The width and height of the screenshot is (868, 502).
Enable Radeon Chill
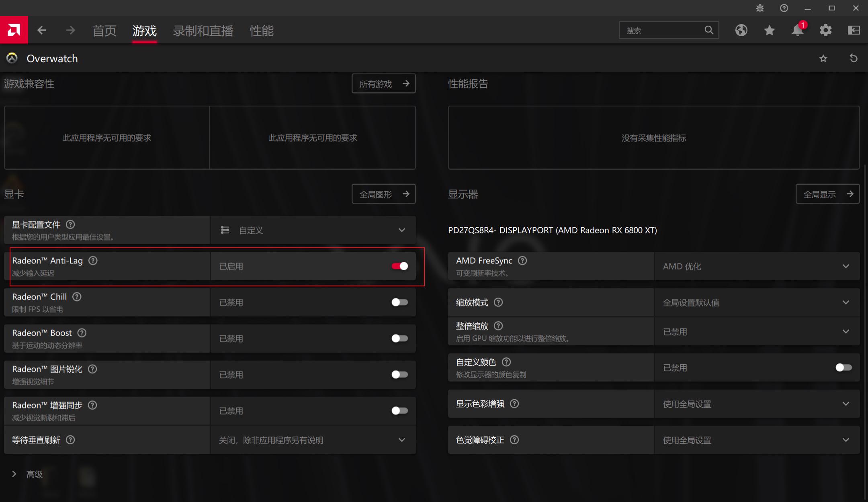click(x=399, y=302)
